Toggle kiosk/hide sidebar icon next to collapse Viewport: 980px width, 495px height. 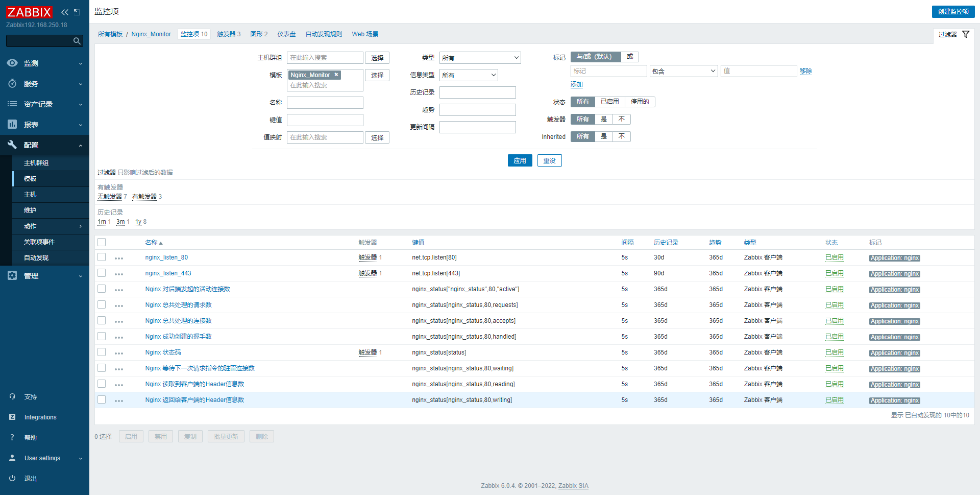[x=77, y=12]
